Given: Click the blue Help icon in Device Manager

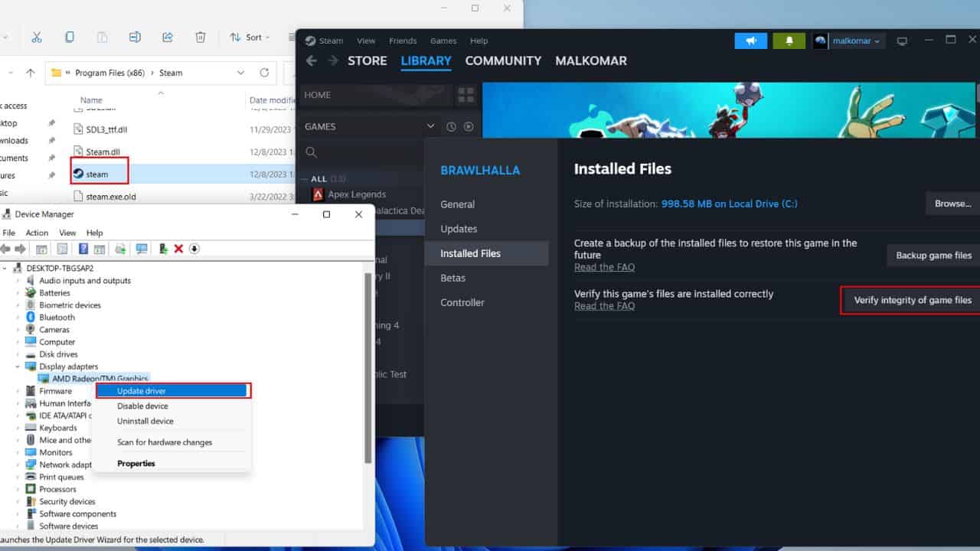Looking at the screenshot, I should [x=83, y=249].
